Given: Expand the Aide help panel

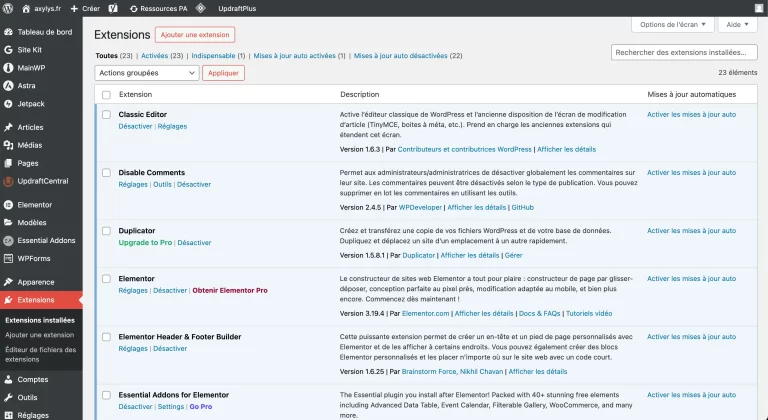Looking at the screenshot, I should click(x=738, y=25).
